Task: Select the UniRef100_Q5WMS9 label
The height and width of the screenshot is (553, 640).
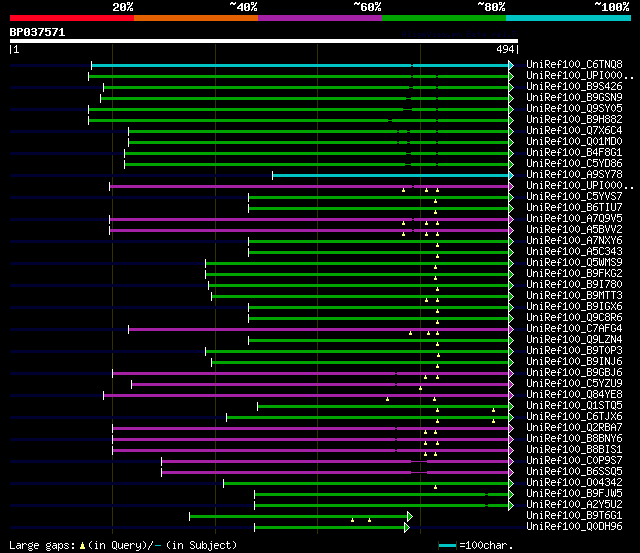Action: click(x=574, y=263)
